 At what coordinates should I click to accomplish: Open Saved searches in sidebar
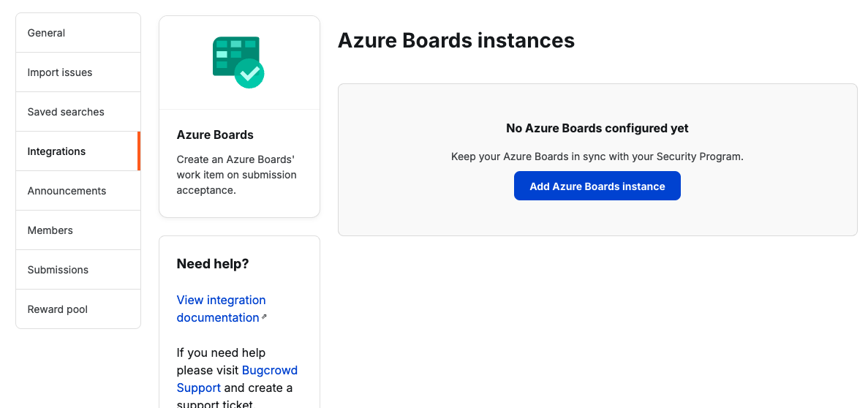tap(66, 112)
